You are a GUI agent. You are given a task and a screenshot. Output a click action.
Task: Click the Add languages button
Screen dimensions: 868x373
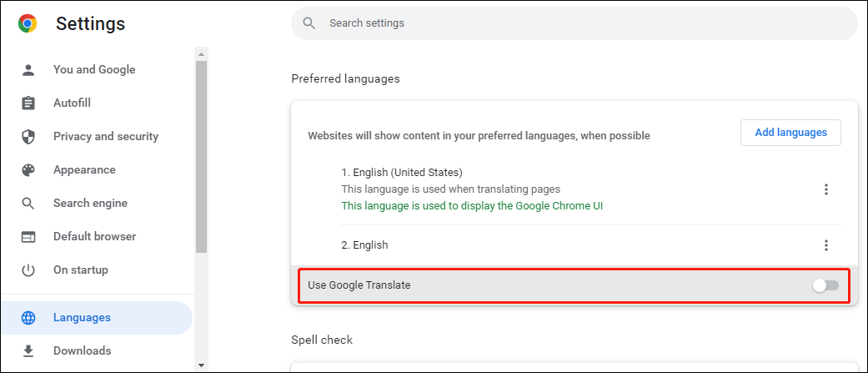[790, 133]
